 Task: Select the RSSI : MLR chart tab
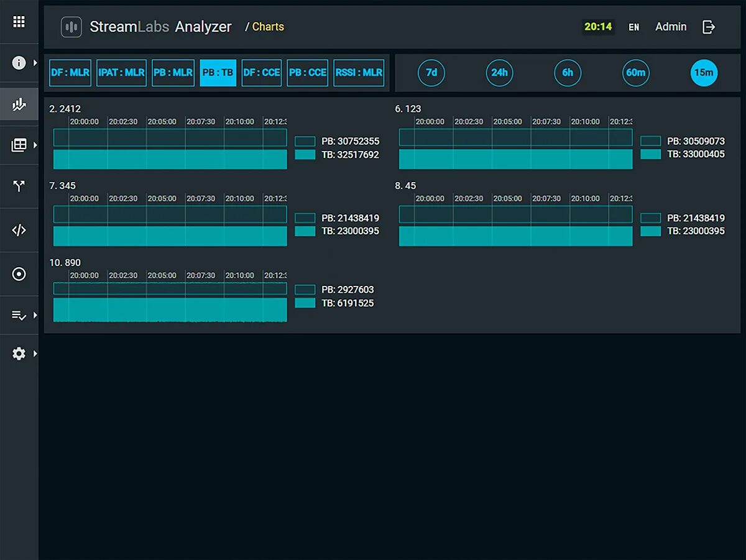(359, 73)
